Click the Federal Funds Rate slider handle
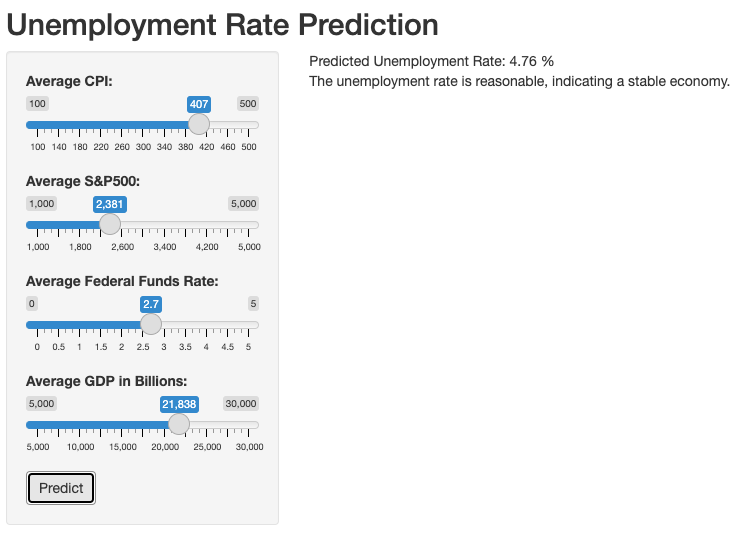The image size is (737, 535). click(151, 324)
